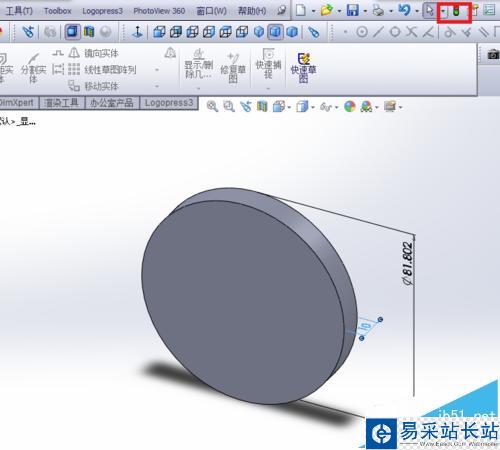This screenshot has height=450, width=500.
Task: Open the 帮助(H) menu
Action: coord(252,11)
